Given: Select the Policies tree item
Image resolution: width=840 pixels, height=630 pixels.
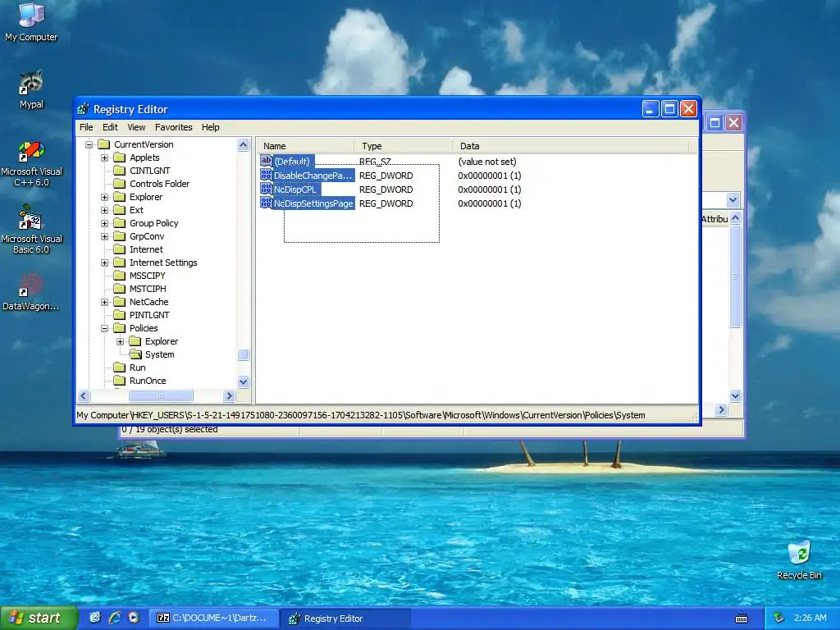Looking at the screenshot, I should coord(144,328).
